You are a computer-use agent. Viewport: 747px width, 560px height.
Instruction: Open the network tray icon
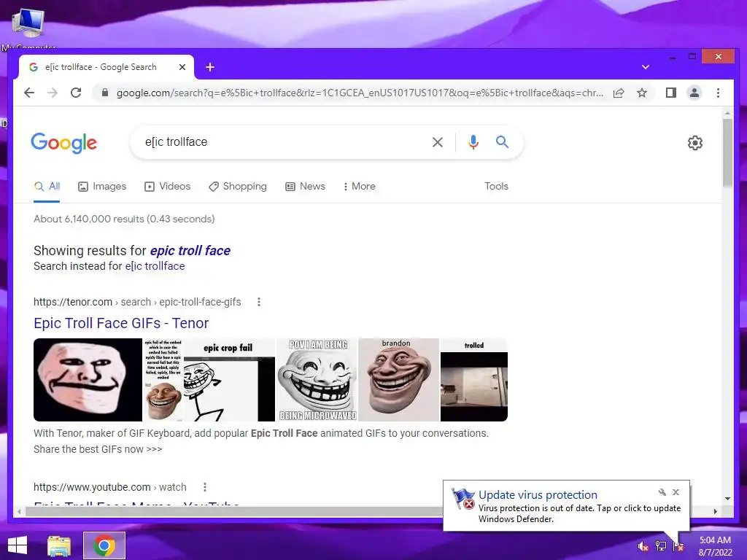pyautogui.click(x=661, y=546)
